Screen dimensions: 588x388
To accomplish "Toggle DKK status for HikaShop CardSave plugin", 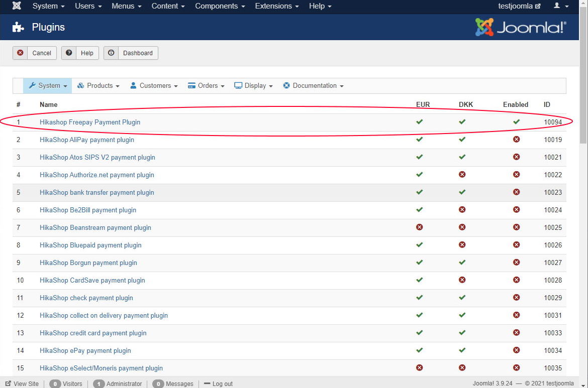I will 462,280.
